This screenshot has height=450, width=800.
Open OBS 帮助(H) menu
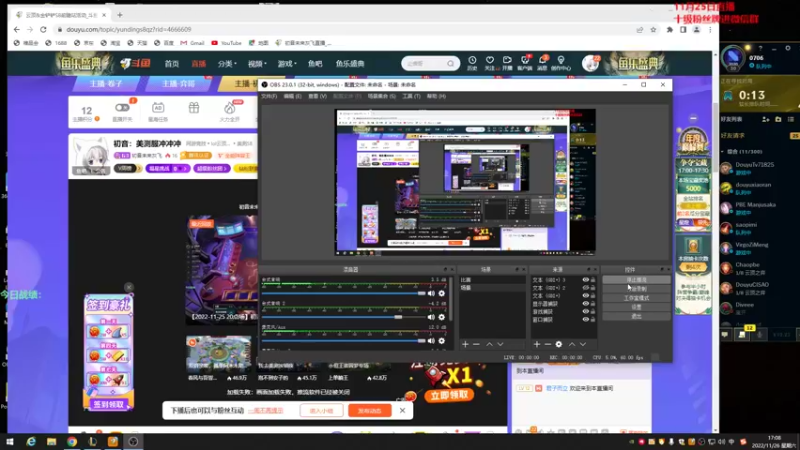click(436, 96)
